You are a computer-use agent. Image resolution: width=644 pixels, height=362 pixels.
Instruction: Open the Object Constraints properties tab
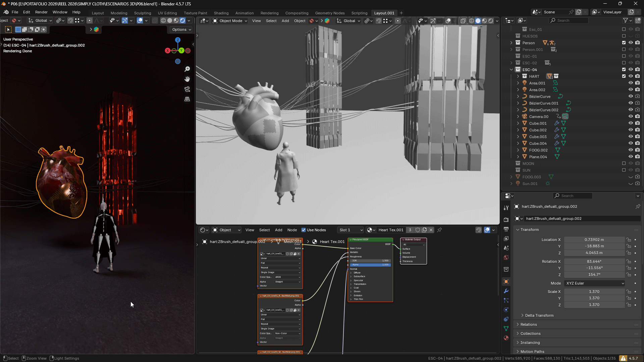pos(506,319)
